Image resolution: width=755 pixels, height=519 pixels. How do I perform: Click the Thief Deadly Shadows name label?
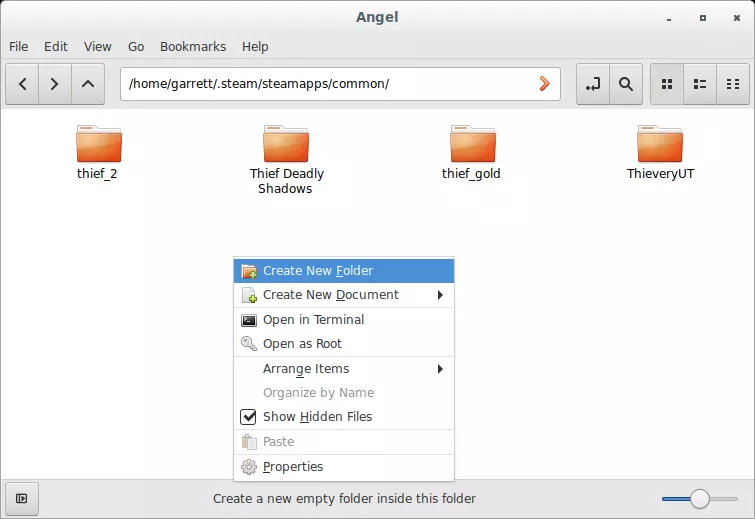(x=286, y=181)
